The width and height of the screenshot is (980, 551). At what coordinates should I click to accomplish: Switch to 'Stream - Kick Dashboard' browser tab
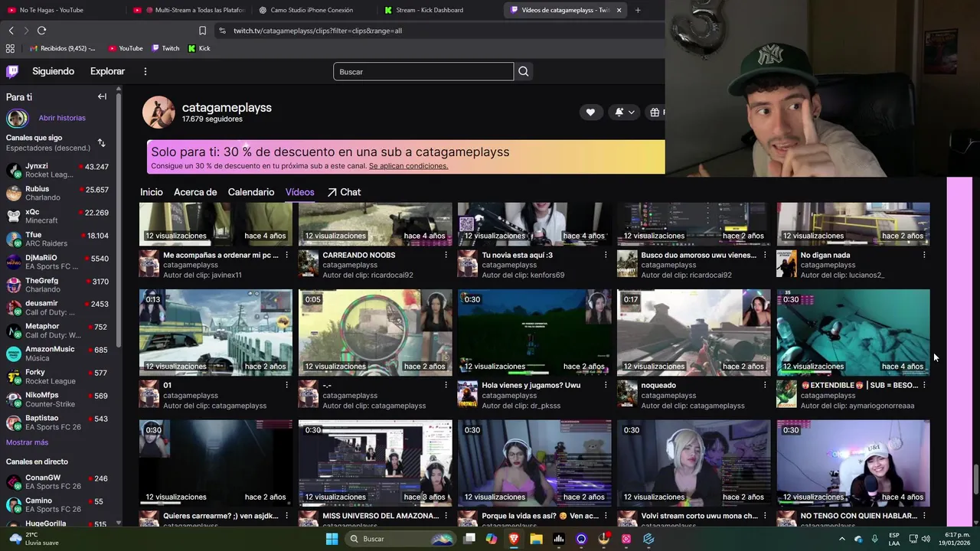click(440, 10)
